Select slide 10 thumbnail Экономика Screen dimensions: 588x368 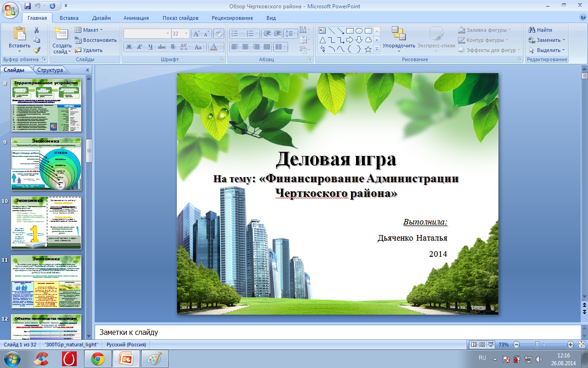click(x=46, y=223)
